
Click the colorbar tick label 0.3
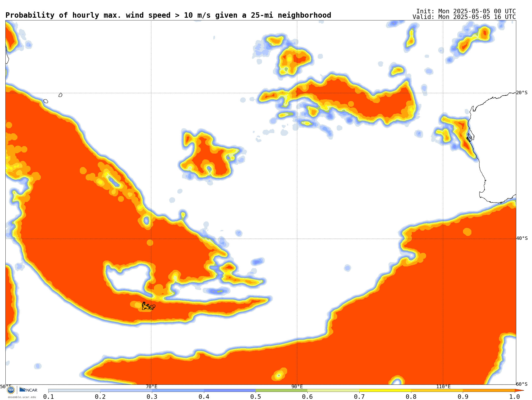[152, 397]
